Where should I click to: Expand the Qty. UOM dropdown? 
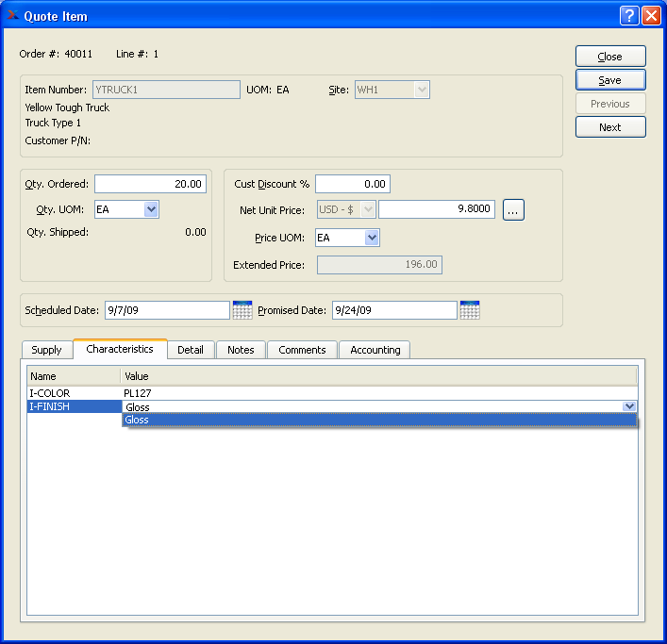tap(151, 209)
